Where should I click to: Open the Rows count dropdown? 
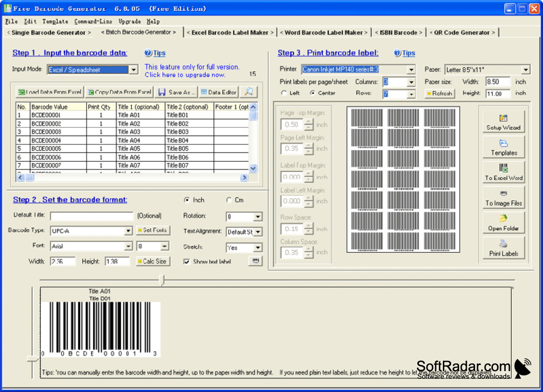coord(411,94)
